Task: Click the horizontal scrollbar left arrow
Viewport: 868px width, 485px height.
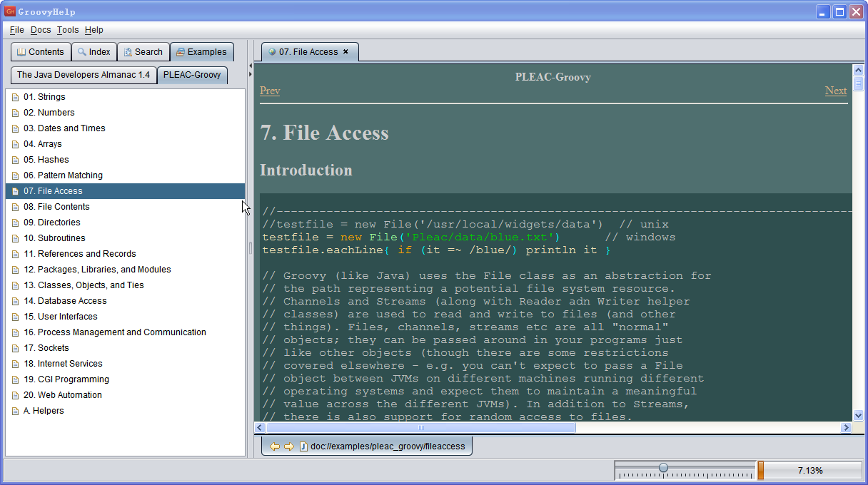Action: (261, 428)
